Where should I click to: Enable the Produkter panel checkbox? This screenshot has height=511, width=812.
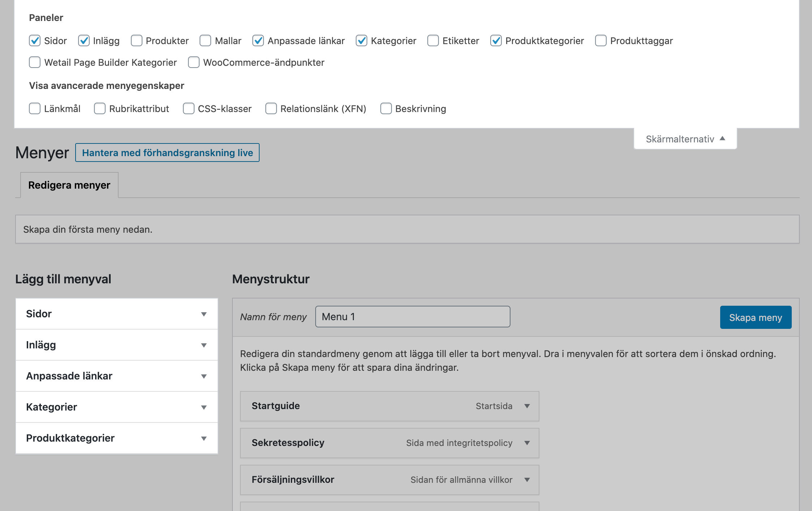136,40
